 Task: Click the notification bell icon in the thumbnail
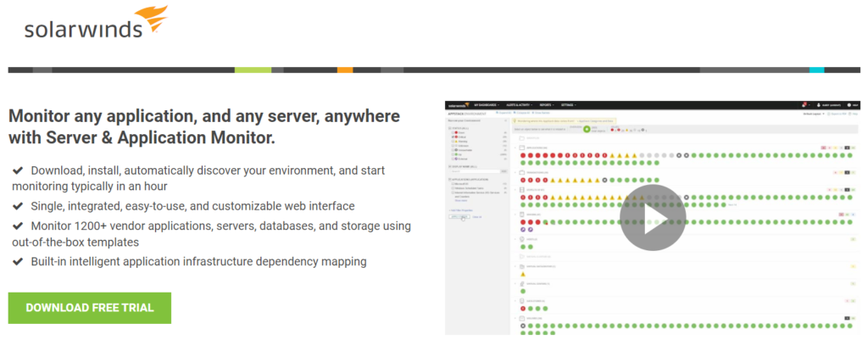(x=804, y=104)
